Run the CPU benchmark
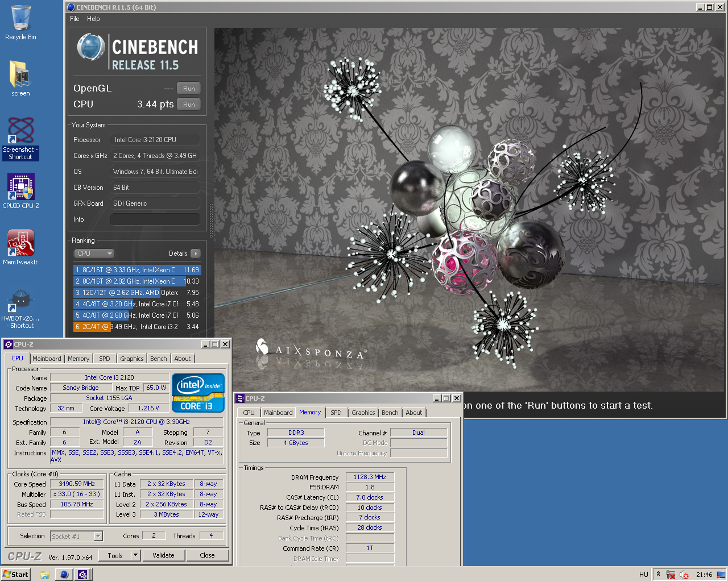Image resolution: width=728 pixels, height=582 pixels. (189, 105)
